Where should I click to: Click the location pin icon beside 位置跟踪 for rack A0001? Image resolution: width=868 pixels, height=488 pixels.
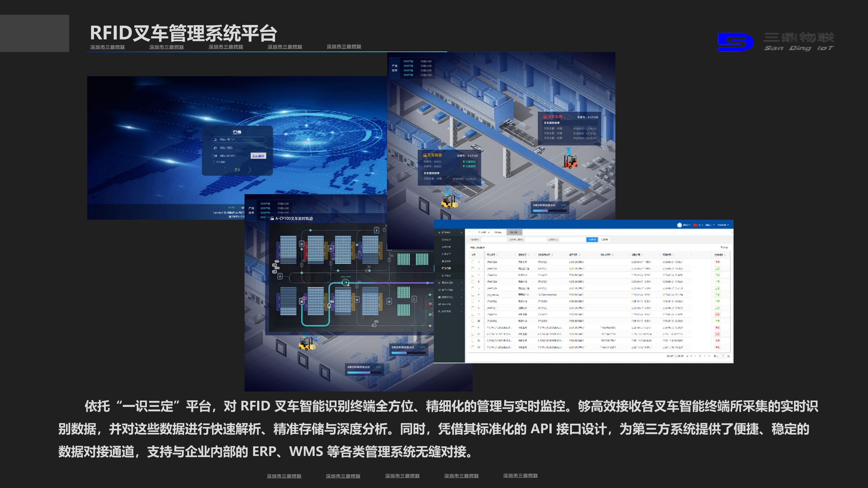[464, 162]
